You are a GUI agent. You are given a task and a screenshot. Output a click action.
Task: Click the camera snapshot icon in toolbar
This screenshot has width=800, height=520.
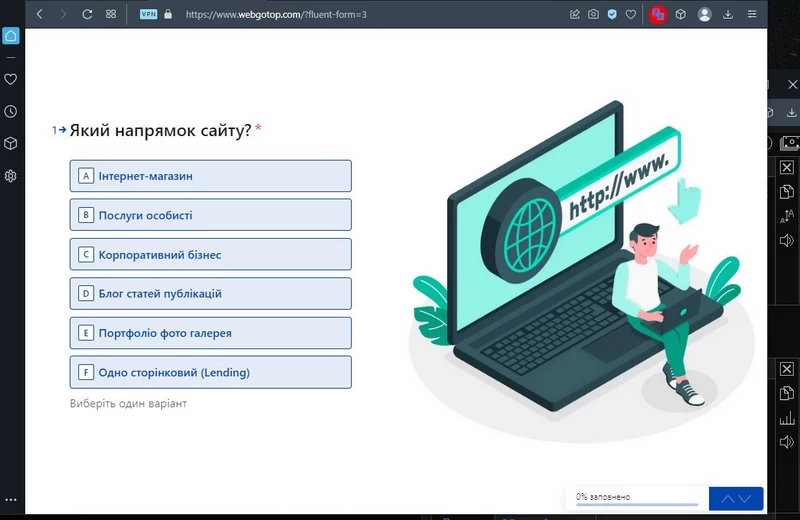pyautogui.click(x=593, y=14)
